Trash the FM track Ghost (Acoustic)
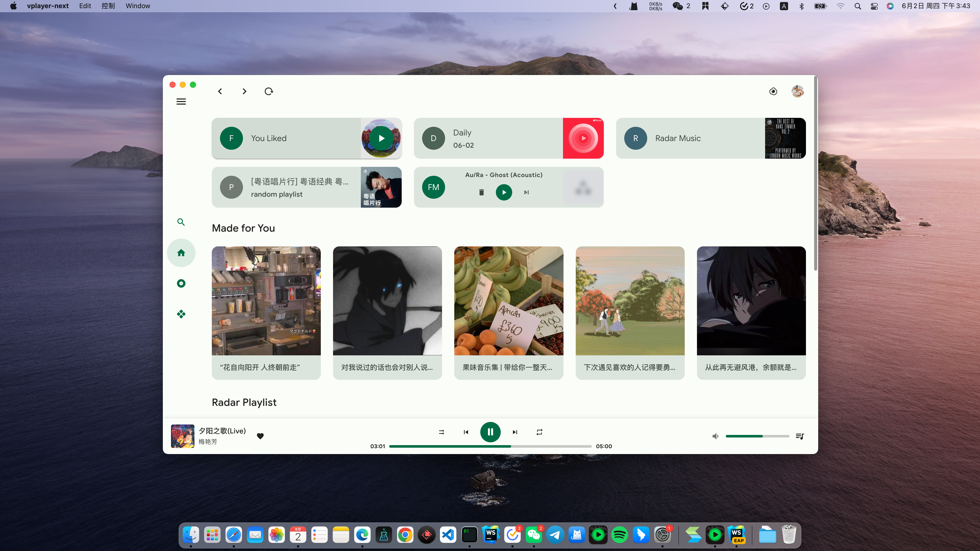Image resolution: width=980 pixels, height=551 pixels. tap(481, 192)
